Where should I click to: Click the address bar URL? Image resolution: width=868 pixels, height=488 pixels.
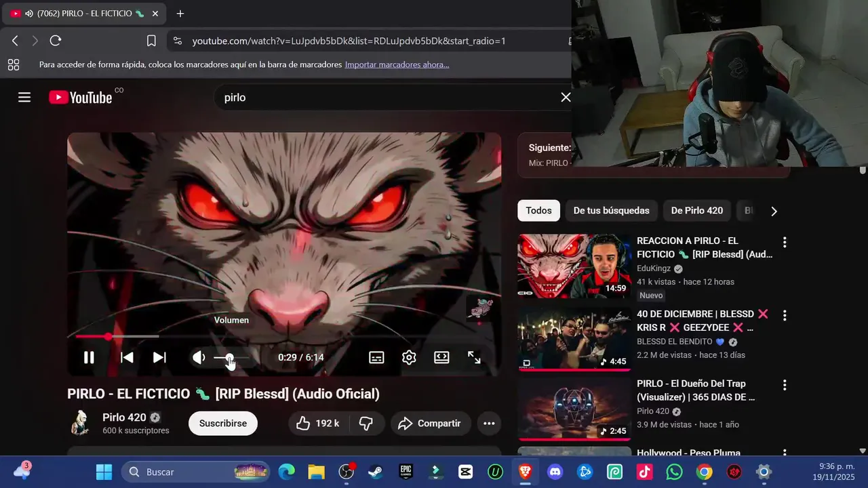349,41
